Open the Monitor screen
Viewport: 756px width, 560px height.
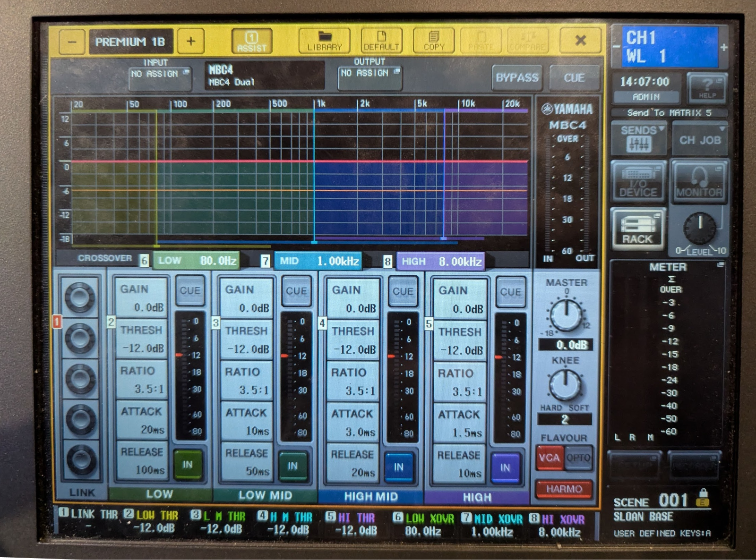(x=699, y=182)
